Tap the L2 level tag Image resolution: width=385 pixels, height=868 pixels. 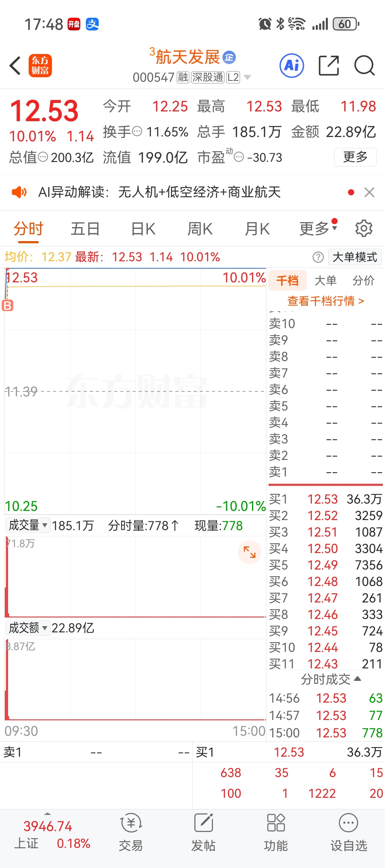tap(233, 78)
